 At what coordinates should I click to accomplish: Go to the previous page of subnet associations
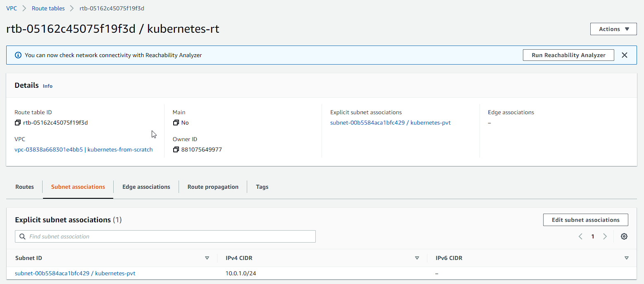(x=580, y=236)
